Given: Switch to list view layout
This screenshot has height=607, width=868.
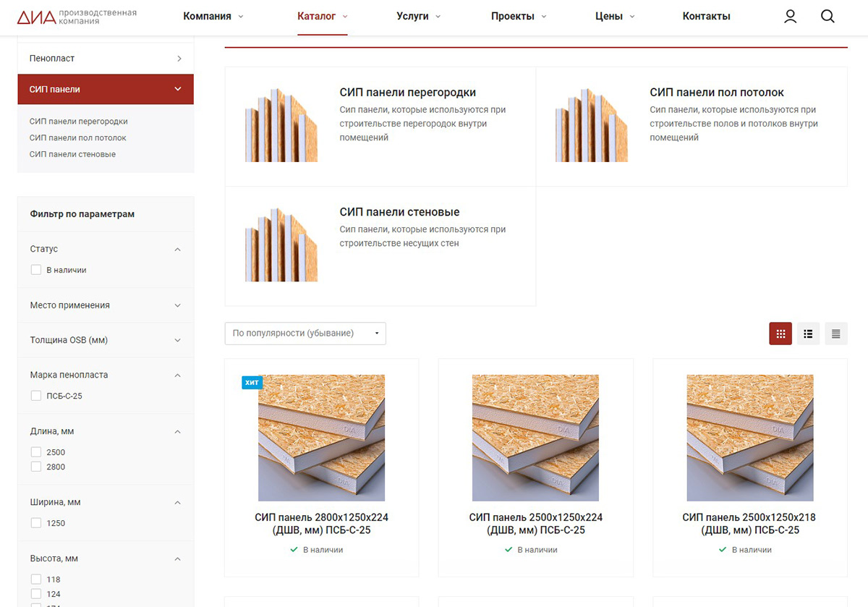Looking at the screenshot, I should (x=808, y=334).
